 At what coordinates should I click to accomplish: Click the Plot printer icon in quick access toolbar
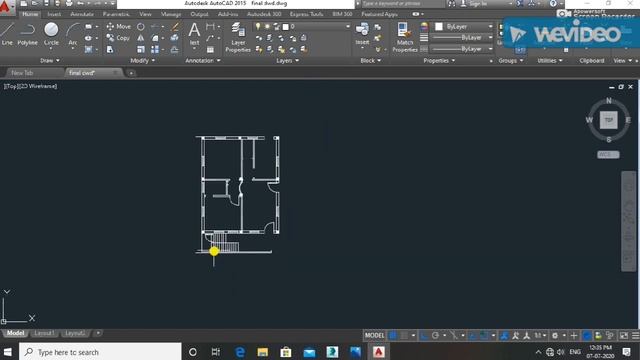pyautogui.click(x=69, y=3)
